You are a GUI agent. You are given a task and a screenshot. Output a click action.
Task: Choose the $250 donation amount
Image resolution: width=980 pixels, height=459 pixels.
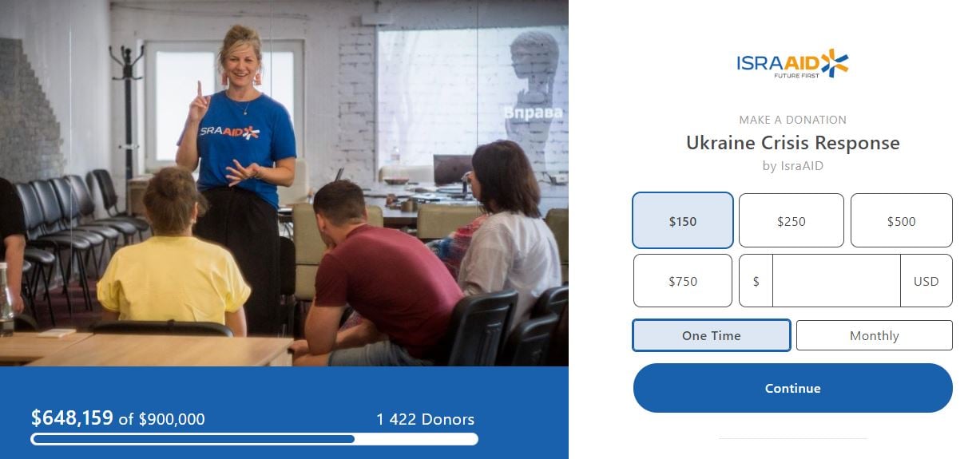(x=792, y=221)
